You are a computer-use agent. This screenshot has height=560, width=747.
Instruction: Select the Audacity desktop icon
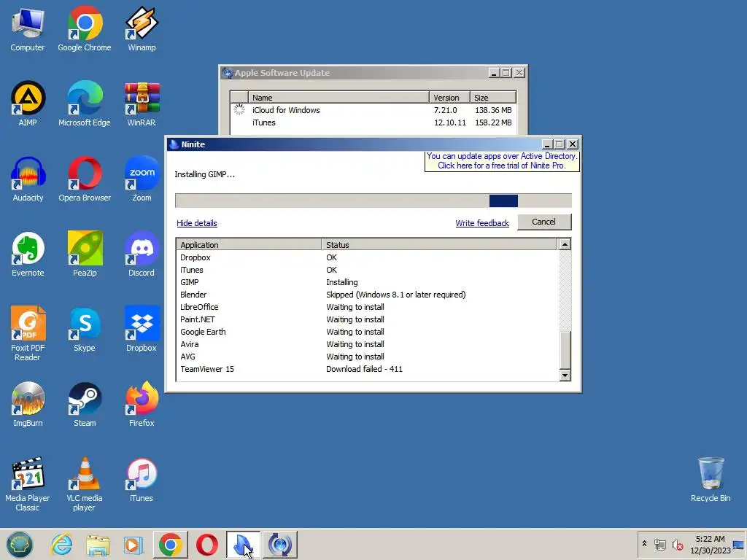[x=28, y=179]
